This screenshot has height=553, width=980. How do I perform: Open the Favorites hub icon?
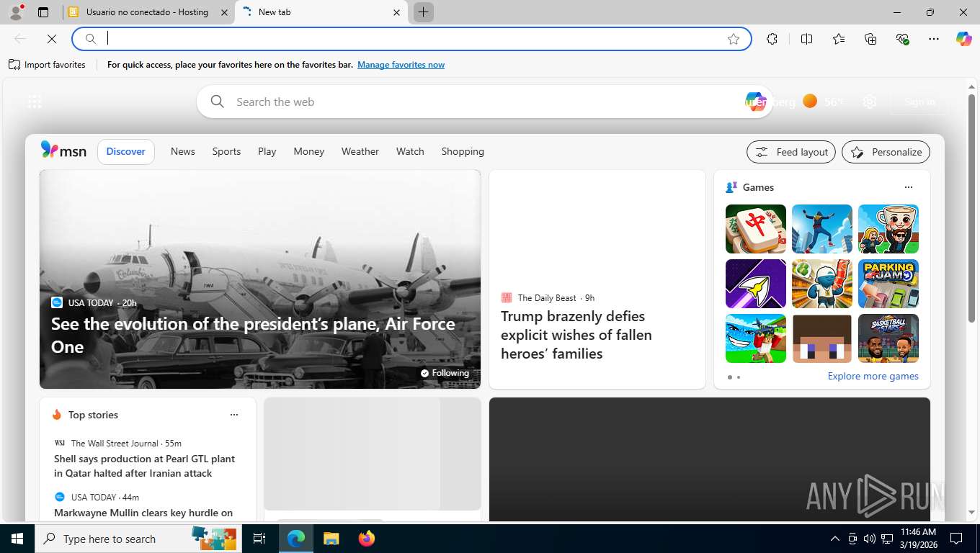point(839,39)
